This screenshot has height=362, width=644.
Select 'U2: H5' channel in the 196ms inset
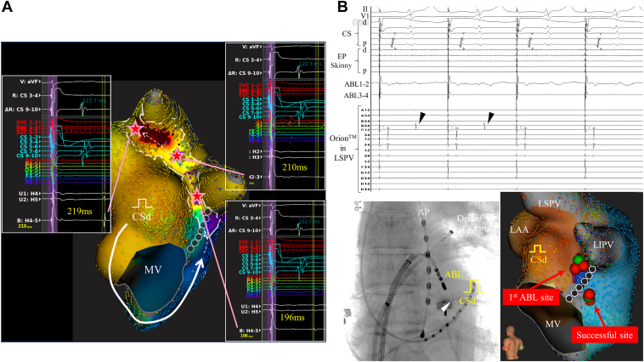click(251, 312)
